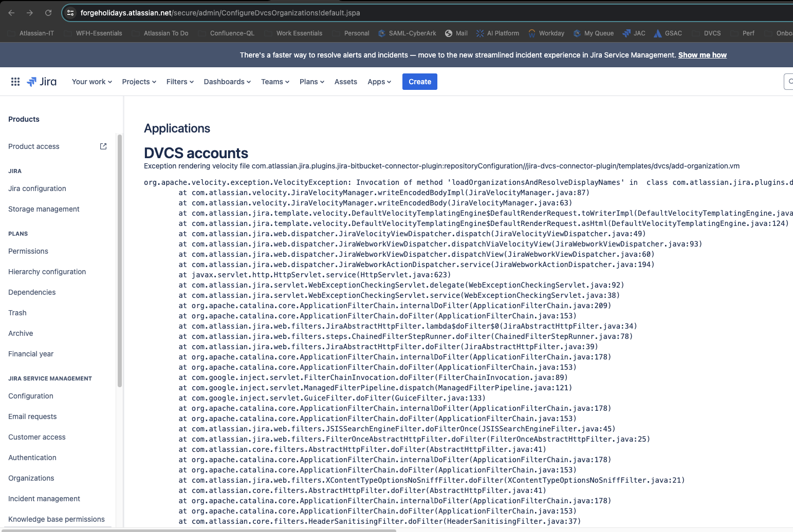
Task: Open the My Queue bookmark
Action: pyautogui.click(x=594, y=33)
